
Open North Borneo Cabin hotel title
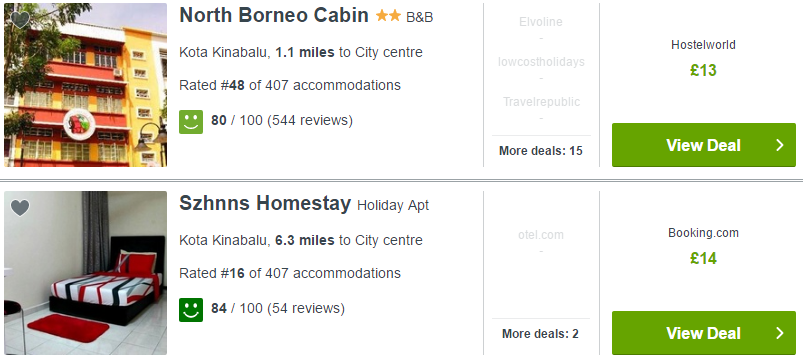coord(274,15)
